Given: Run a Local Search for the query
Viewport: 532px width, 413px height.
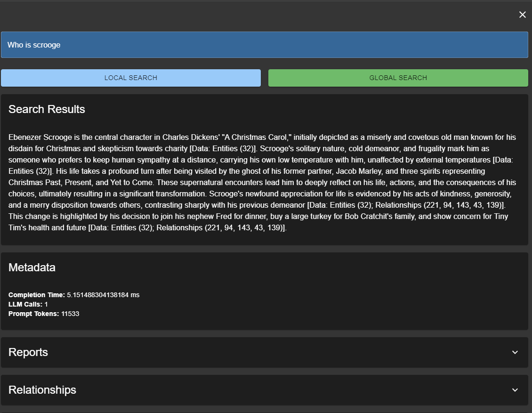Looking at the screenshot, I should [x=130, y=78].
